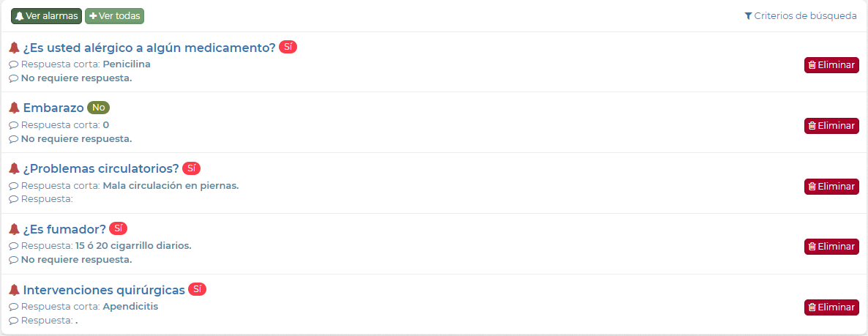Click the red Sí badge on ¿Es fumador?
Screen dimensions: 868x336
pyautogui.click(x=119, y=228)
